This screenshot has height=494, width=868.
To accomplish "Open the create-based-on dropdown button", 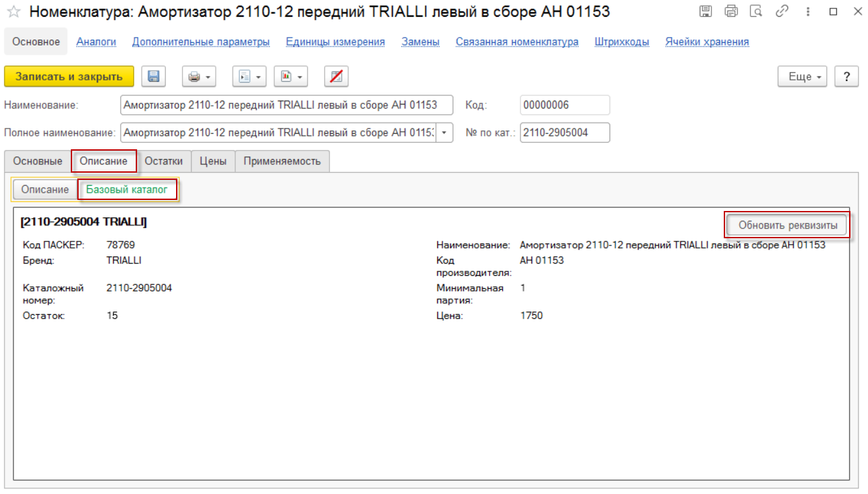I will (249, 77).
